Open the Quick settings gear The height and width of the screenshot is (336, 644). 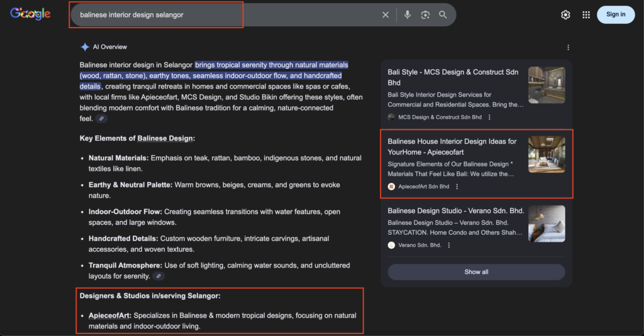coord(565,15)
